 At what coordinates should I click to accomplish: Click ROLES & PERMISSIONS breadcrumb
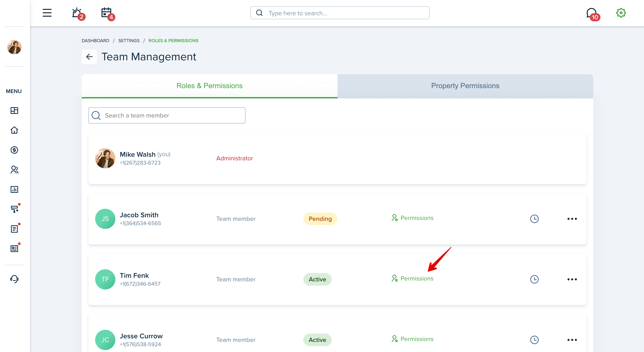click(x=173, y=41)
